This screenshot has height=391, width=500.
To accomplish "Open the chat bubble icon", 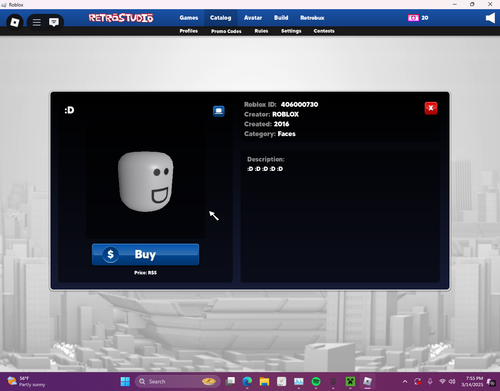I will click(54, 22).
